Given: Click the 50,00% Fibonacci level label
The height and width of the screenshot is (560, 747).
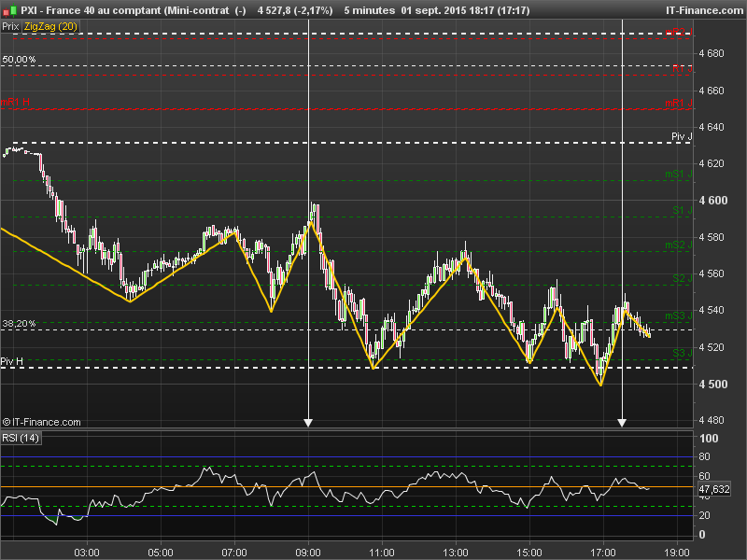Looking at the screenshot, I should pos(19,60).
